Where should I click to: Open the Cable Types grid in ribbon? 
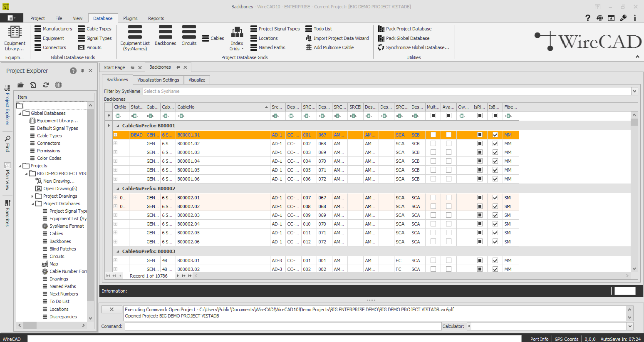click(x=95, y=29)
